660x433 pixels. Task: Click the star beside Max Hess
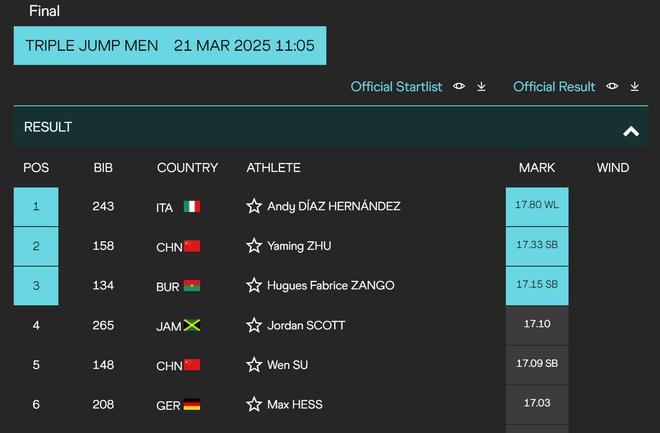click(x=254, y=404)
